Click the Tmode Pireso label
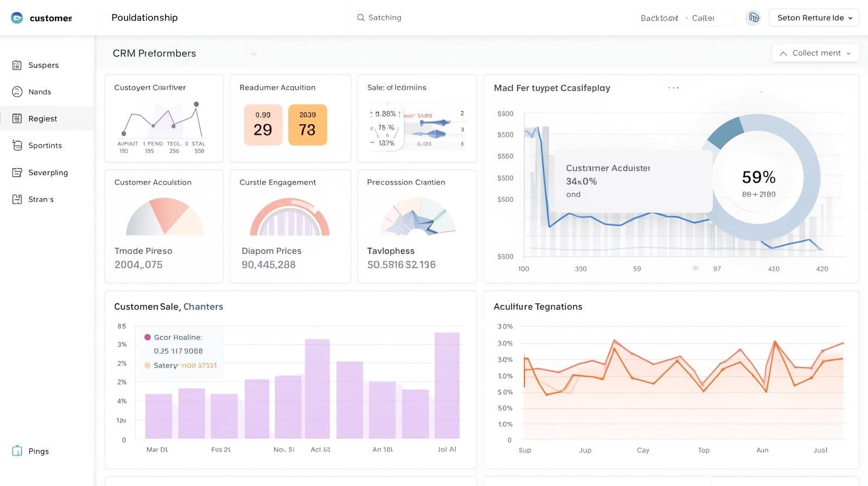This screenshot has width=868, height=486. [143, 251]
